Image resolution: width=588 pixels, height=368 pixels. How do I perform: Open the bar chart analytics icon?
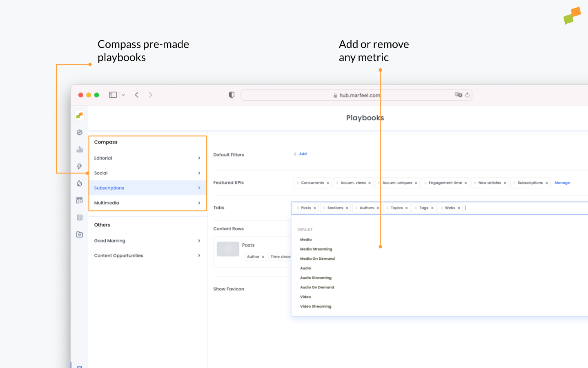80,150
